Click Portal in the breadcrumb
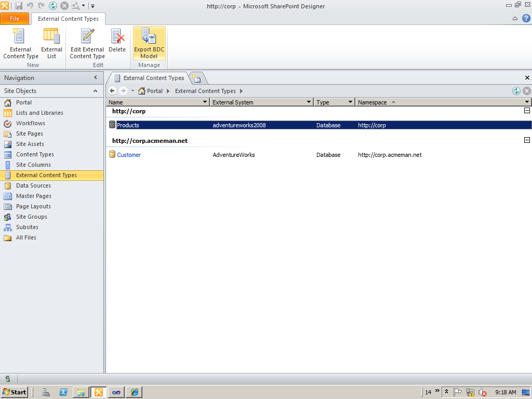This screenshot has height=399, width=532. point(154,91)
